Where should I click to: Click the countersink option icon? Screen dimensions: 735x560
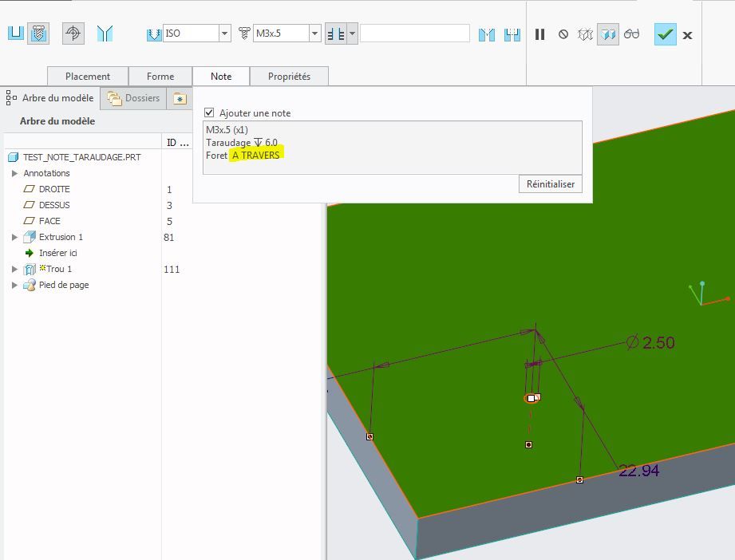(x=487, y=34)
